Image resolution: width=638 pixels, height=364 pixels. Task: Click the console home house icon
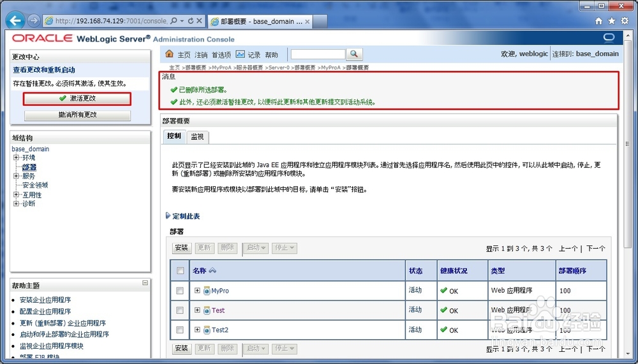click(169, 54)
